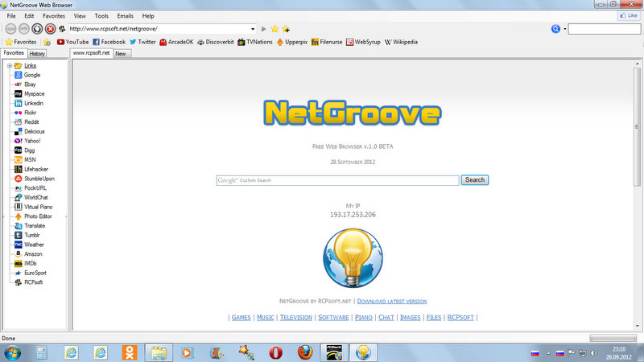Open the address bar URL dropdown
Image resolution: width=644 pixels, height=362 pixels.
(253, 29)
